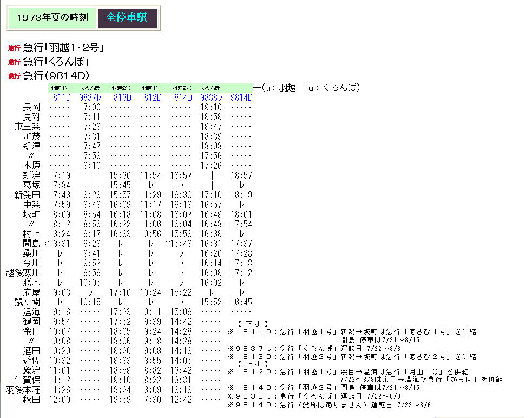Click the 19:59 time in 秋田 row
The height and width of the screenshot is (418, 532).
121,400
